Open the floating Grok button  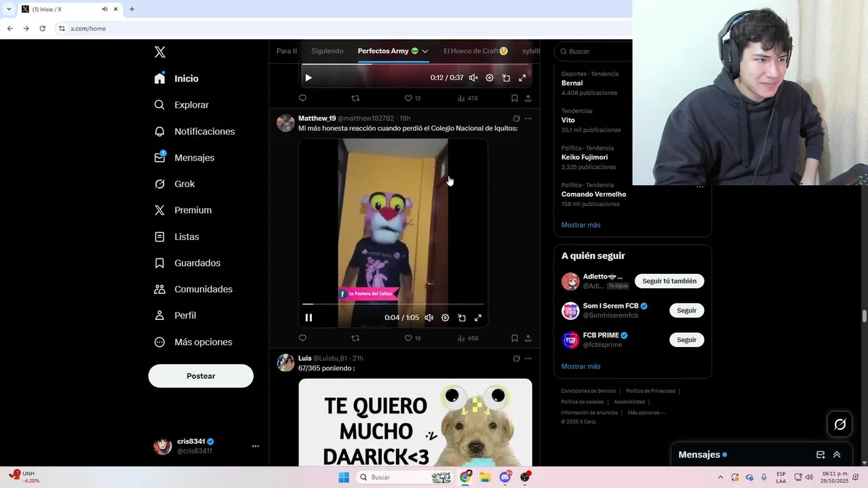click(840, 424)
